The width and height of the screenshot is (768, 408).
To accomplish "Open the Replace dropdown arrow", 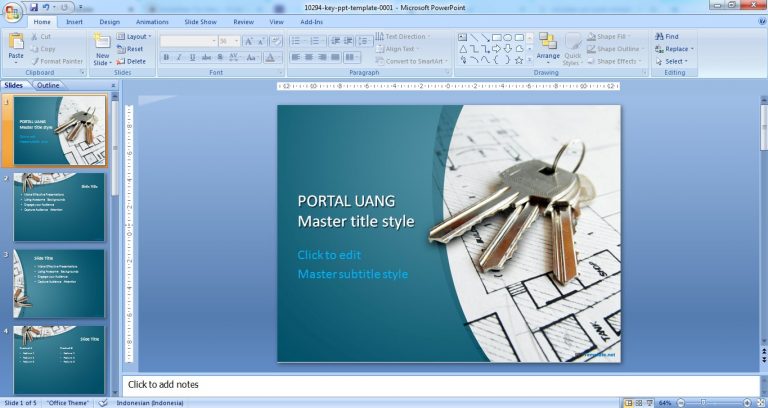I will pyautogui.click(x=692, y=49).
